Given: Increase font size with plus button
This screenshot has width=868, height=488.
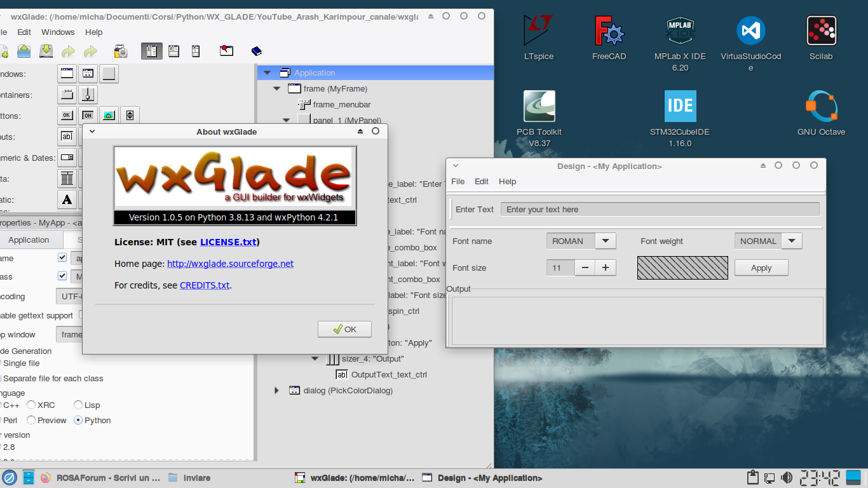Looking at the screenshot, I should (x=606, y=268).
